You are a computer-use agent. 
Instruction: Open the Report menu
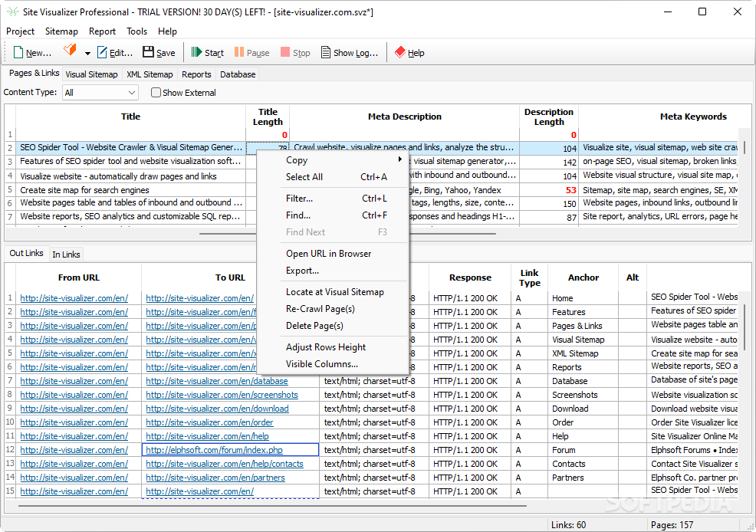click(102, 31)
